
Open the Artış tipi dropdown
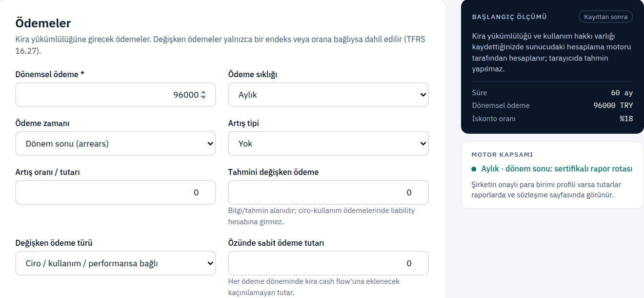click(x=328, y=144)
